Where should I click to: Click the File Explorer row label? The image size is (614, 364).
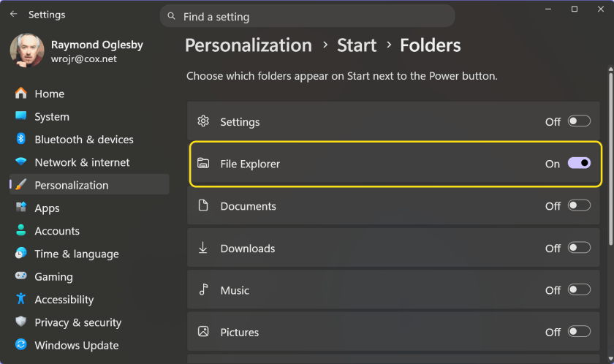(250, 164)
